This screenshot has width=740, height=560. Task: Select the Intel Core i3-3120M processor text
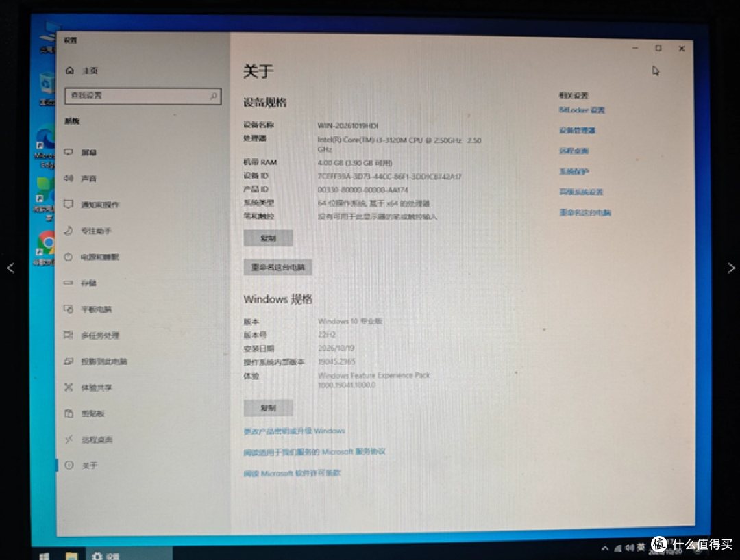[399, 144]
